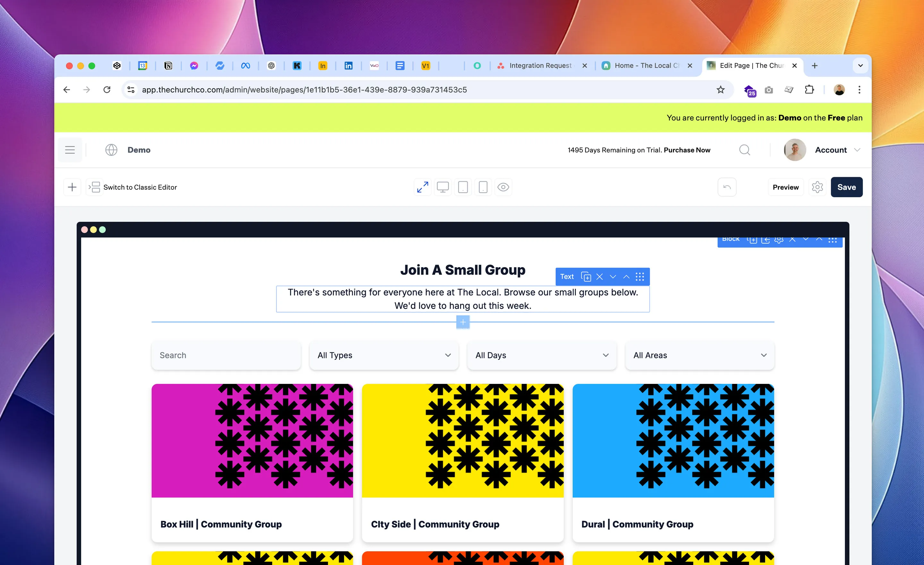The image size is (924, 565).
Task: Click the undo arrow button
Action: coord(727,187)
